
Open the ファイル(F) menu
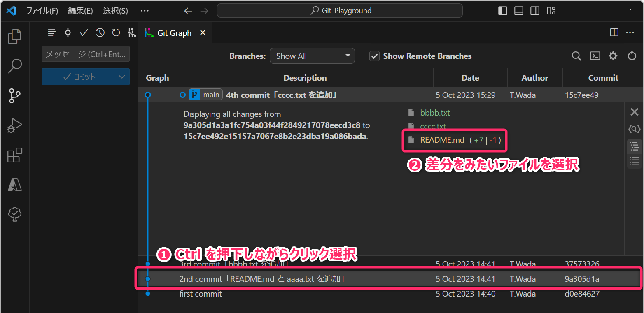click(42, 11)
